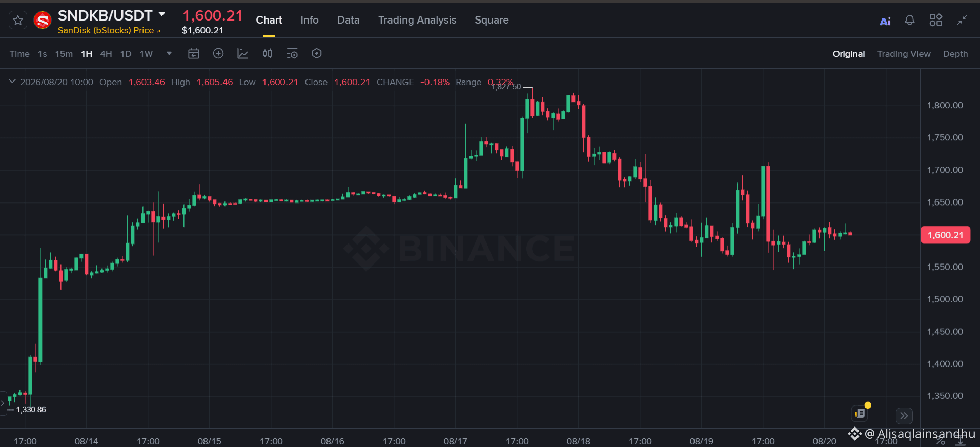The width and height of the screenshot is (980, 447).
Task: Click the 1,827.50 high price marker
Action: coord(506,87)
